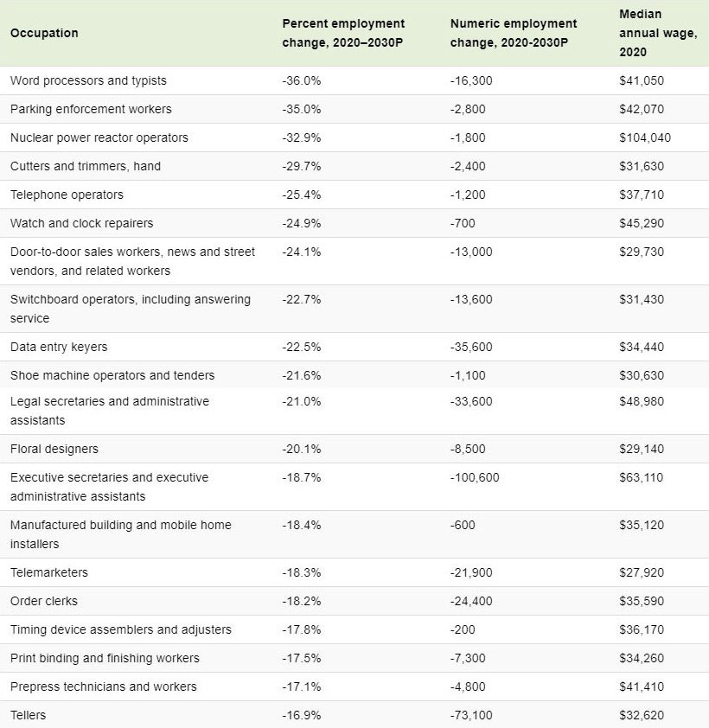Click the Watch and clock repairers entry

coord(81,223)
